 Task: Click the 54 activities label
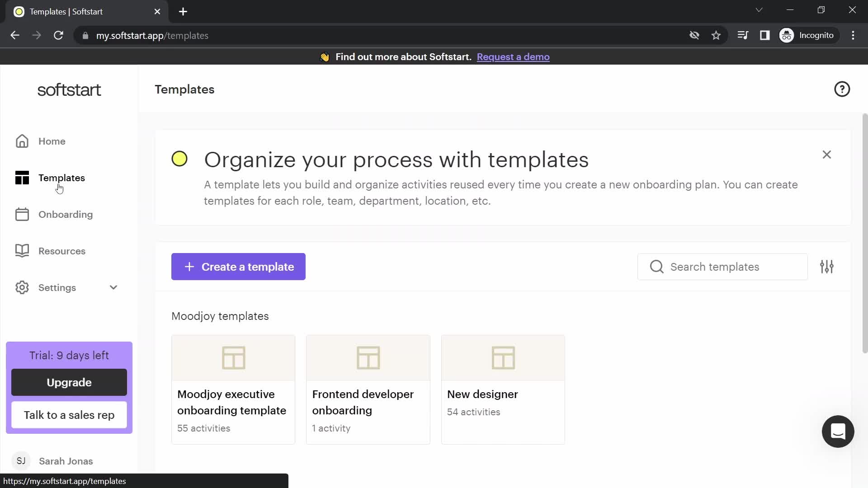tap(473, 412)
